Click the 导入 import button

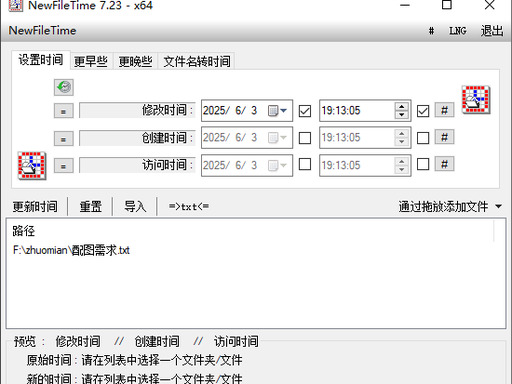click(135, 207)
